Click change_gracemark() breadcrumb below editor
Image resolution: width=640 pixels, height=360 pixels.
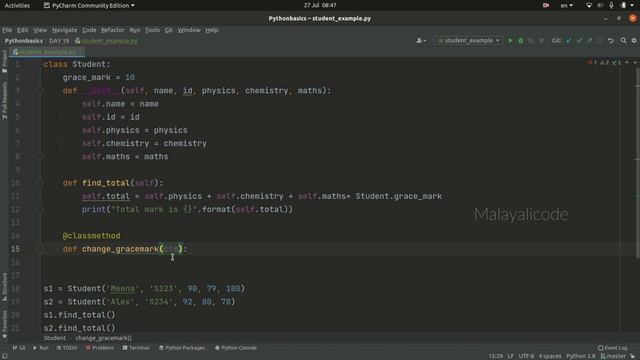tap(104, 338)
